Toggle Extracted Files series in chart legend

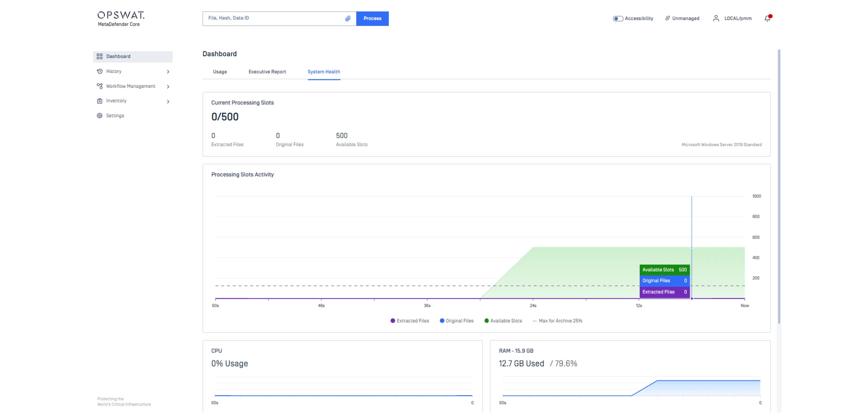click(410, 321)
